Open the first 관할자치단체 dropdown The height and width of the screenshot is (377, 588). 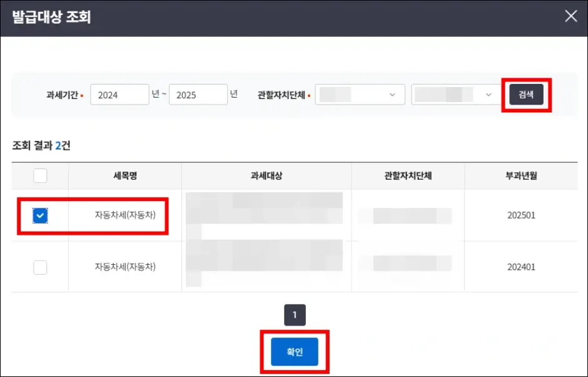point(360,95)
